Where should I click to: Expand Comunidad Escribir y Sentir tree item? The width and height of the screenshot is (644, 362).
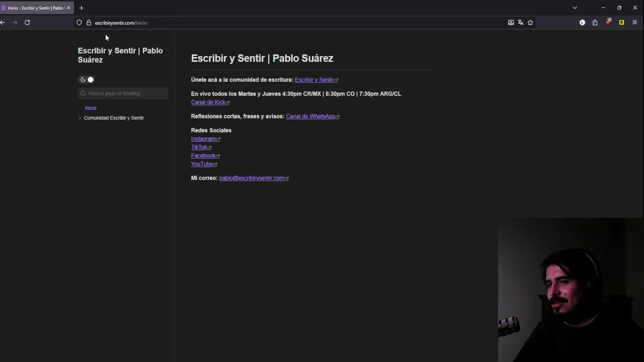[x=80, y=118]
